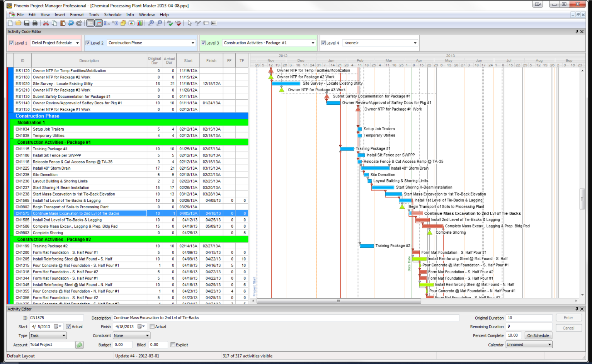Save the current project

27,23
